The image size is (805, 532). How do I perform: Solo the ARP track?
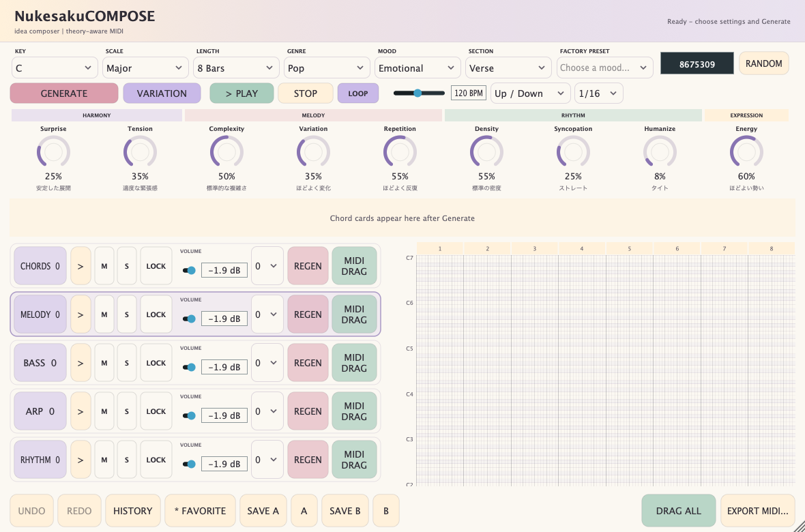coord(127,411)
